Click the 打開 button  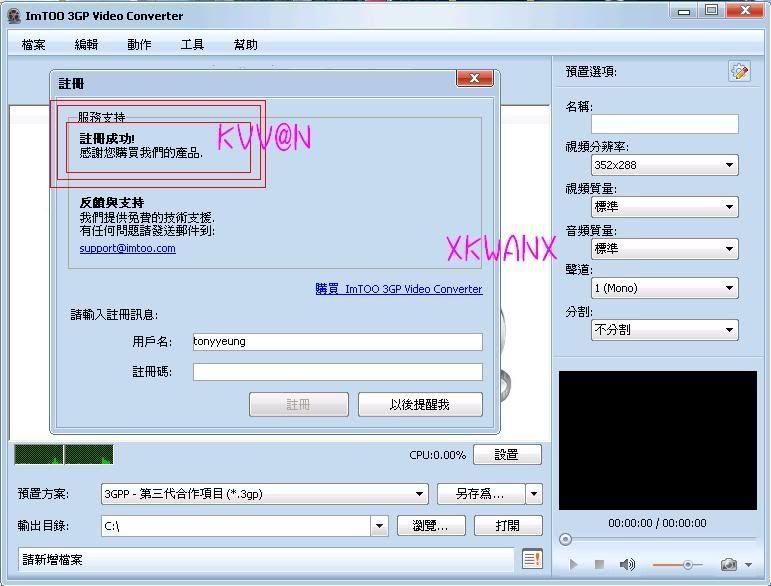(508, 526)
